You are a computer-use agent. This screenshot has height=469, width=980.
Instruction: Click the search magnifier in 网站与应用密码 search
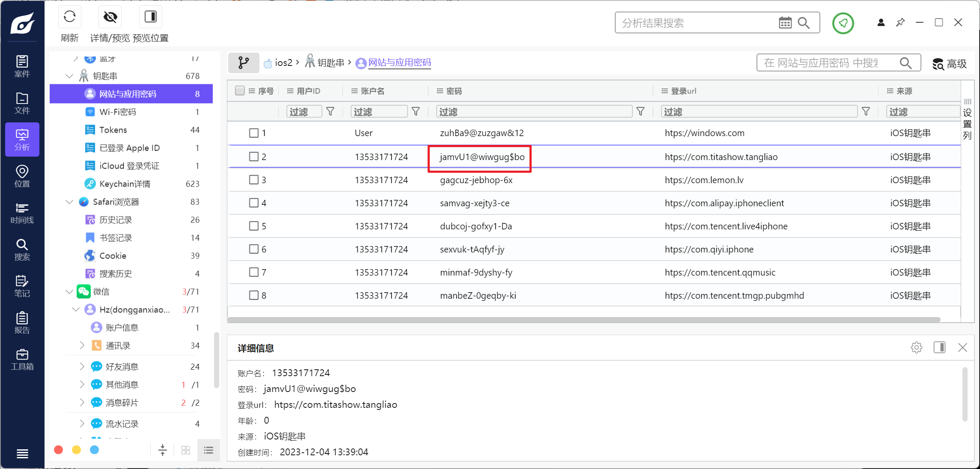[x=906, y=63]
